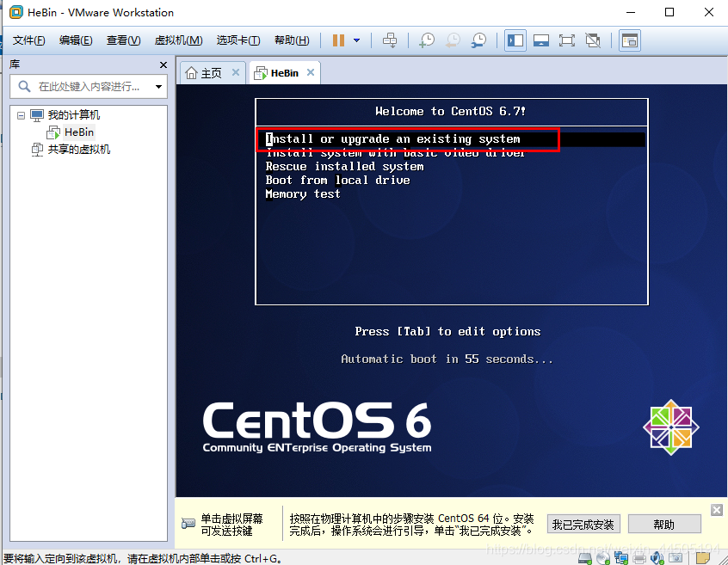The height and width of the screenshot is (565, 728).
Task: Send Ctrl+Alt+Del to the virtual machine
Action: pyautogui.click(x=390, y=40)
